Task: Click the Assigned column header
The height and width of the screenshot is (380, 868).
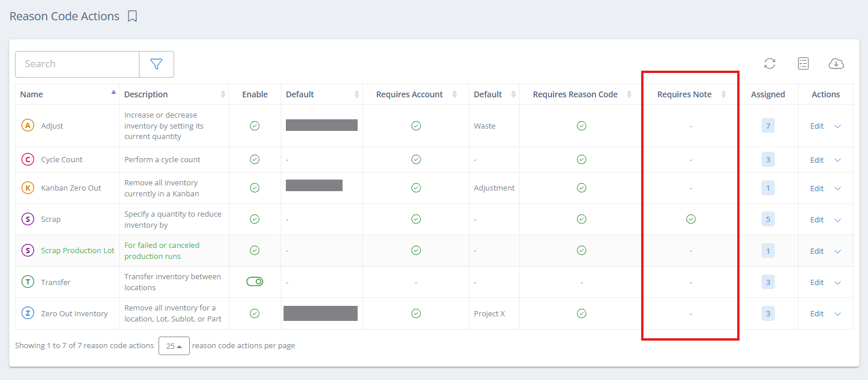Action: click(x=768, y=94)
